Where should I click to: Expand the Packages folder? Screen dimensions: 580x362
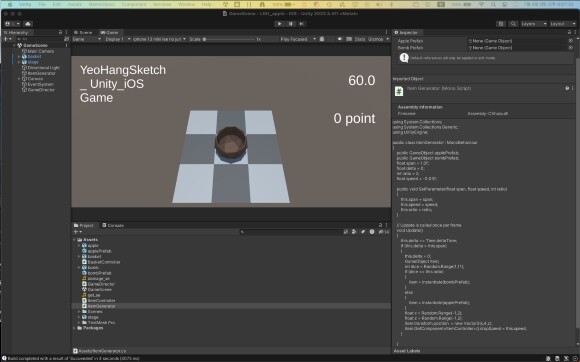tap(74, 328)
